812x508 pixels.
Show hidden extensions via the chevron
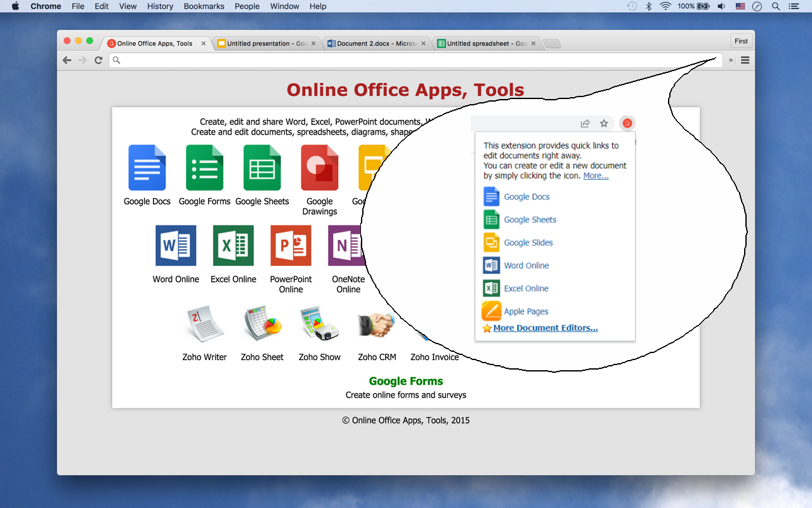click(x=731, y=60)
